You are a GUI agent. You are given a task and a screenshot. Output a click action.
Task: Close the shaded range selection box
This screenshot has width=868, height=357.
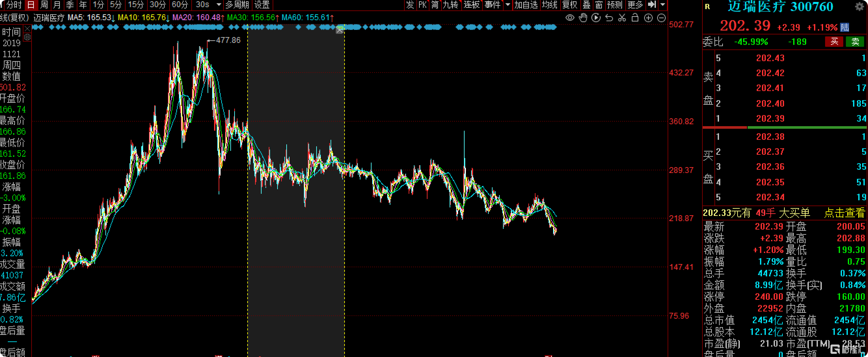(x=339, y=31)
